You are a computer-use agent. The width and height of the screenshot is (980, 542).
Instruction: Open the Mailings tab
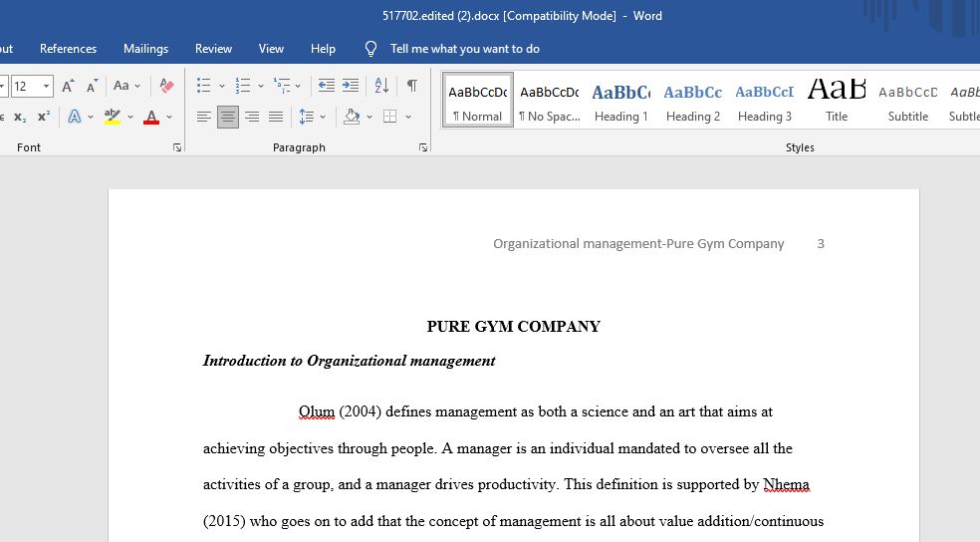[145, 49]
